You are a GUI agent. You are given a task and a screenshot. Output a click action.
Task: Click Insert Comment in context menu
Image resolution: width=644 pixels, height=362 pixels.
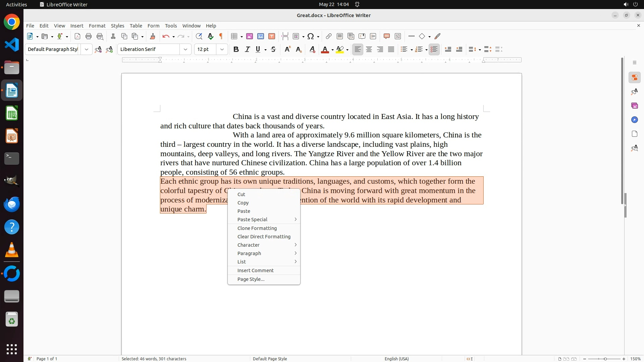coord(255,270)
